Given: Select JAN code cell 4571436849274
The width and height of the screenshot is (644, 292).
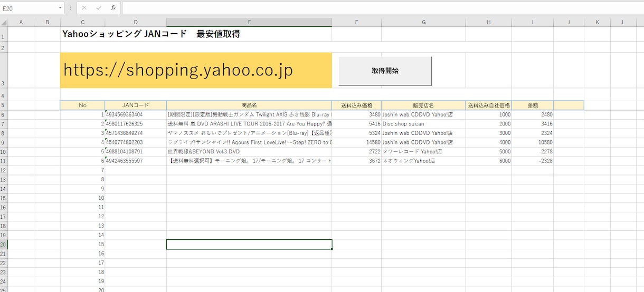Looking at the screenshot, I should 136,133.
